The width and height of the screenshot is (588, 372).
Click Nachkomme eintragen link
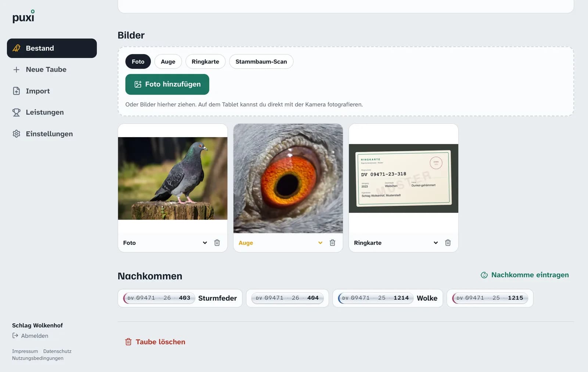pyautogui.click(x=525, y=275)
